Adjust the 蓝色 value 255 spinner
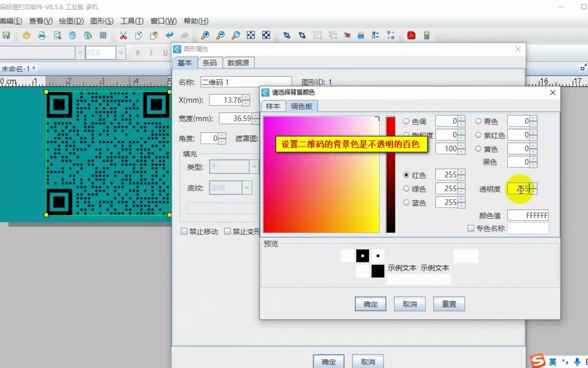Screen dimensions: 588x368 (461, 202)
